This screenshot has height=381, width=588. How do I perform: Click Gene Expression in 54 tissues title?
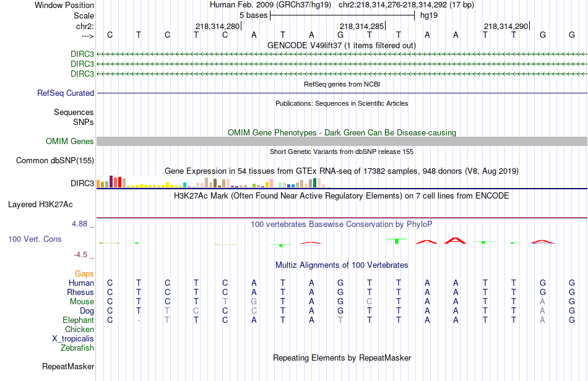(342, 171)
